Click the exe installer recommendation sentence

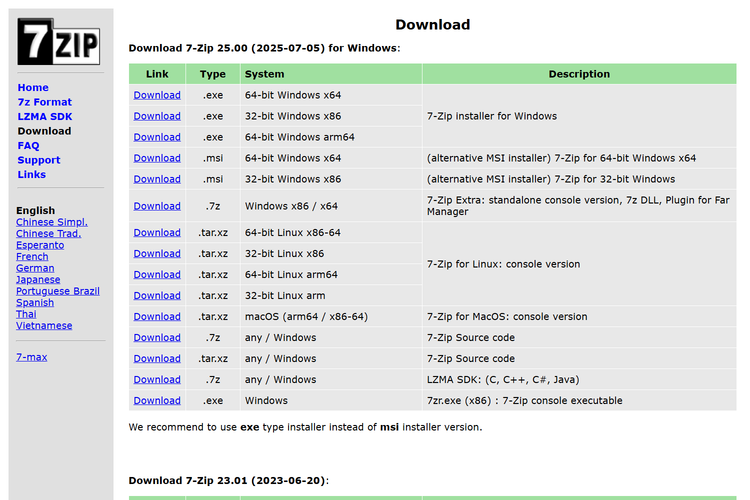[305, 427]
